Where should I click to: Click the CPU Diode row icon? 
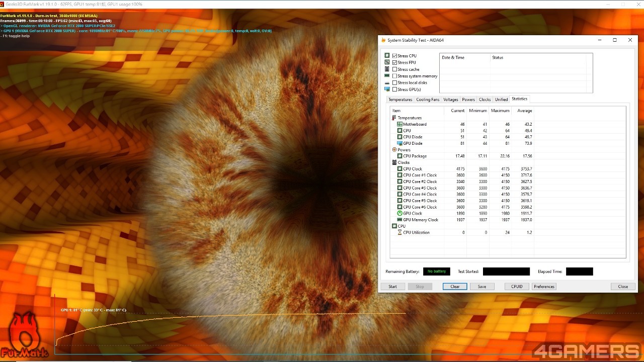(400, 137)
